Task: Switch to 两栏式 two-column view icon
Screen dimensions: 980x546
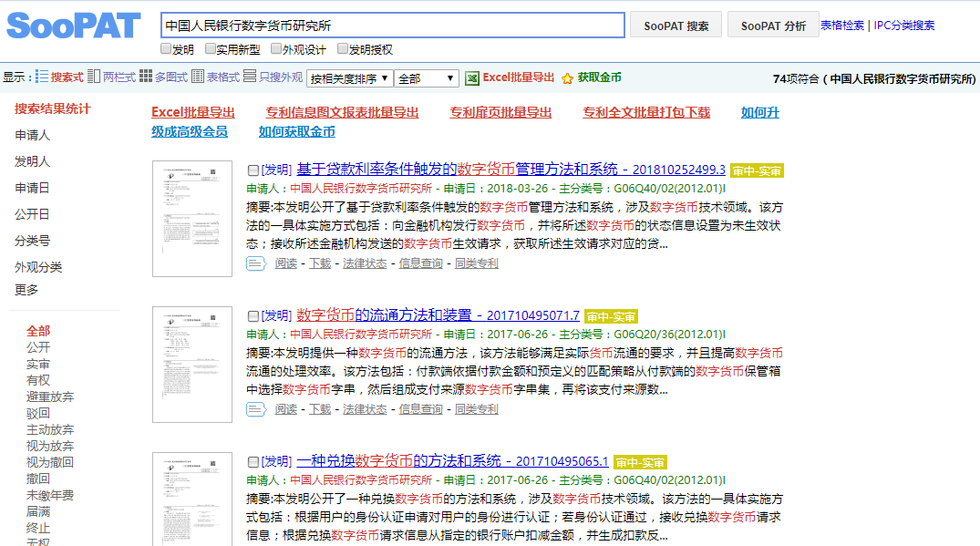Action: point(94,77)
